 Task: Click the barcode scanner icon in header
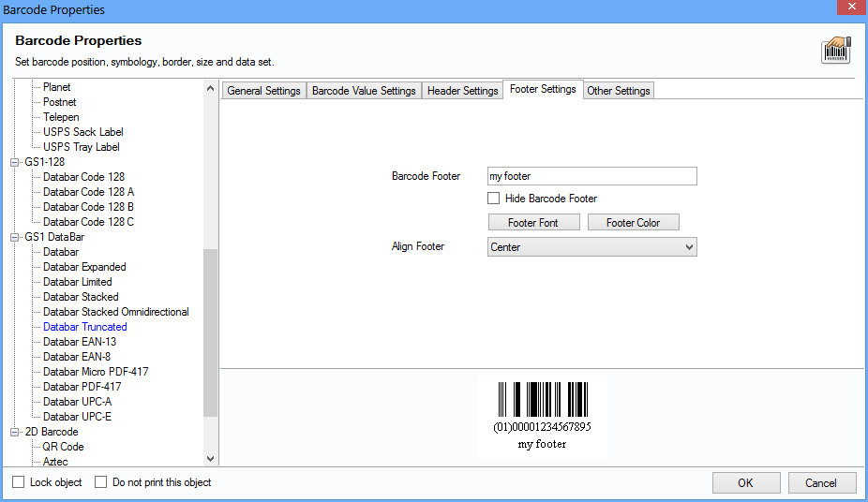836,51
